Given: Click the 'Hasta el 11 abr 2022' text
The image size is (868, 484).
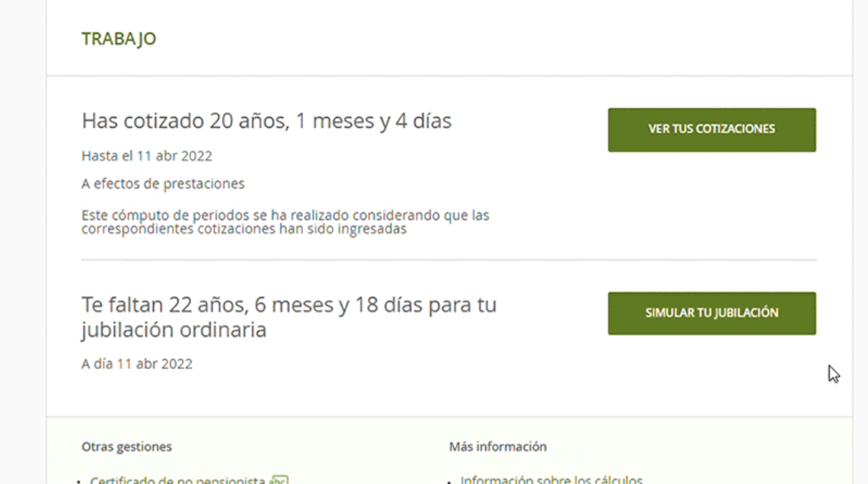Looking at the screenshot, I should click(147, 156).
